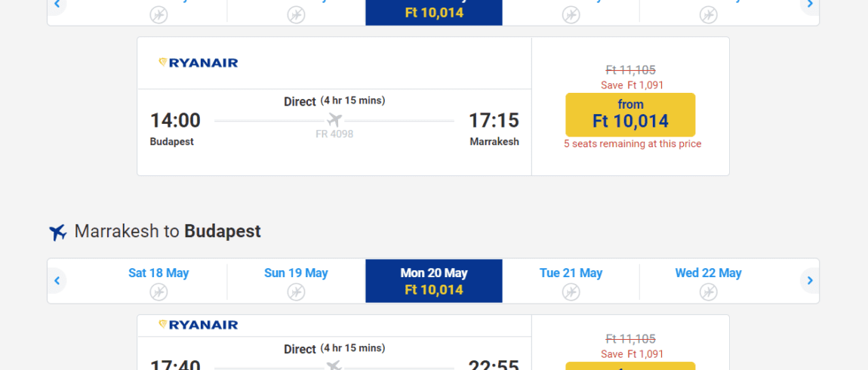Click the Ryanair logo on Budapest flight card

tap(199, 63)
